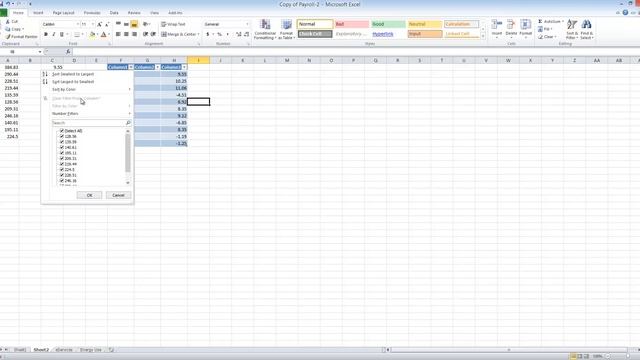
Task: Open the Column3 filter dropdown arrow
Action: pyautogui.click(x=184, y=67)
